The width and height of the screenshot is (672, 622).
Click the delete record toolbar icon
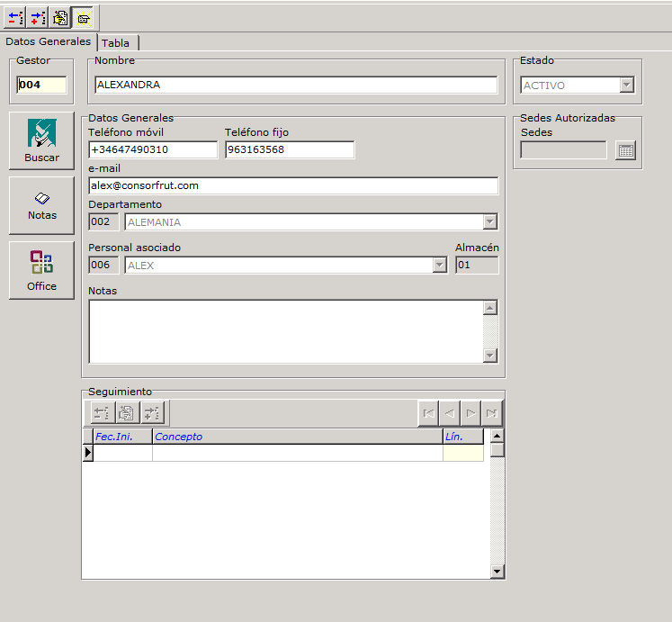(x=15, y=17)
